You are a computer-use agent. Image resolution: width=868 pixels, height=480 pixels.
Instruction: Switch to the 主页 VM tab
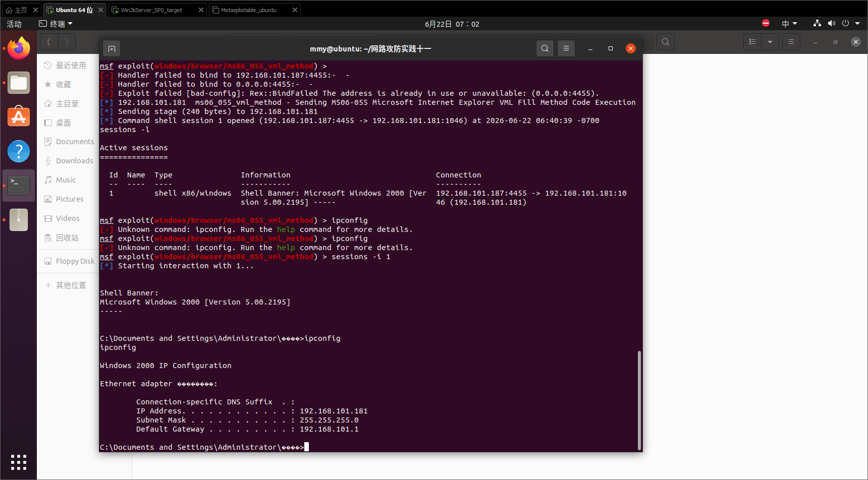[17, 10]
